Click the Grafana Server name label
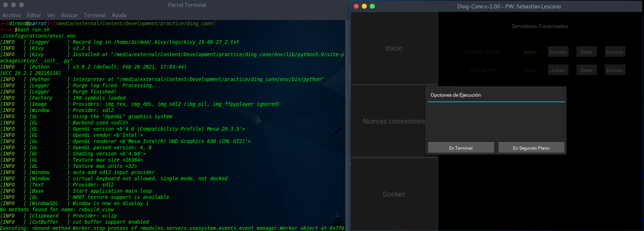Image resolution: width=644 pixels, height=231 pixels. [483, 52]
